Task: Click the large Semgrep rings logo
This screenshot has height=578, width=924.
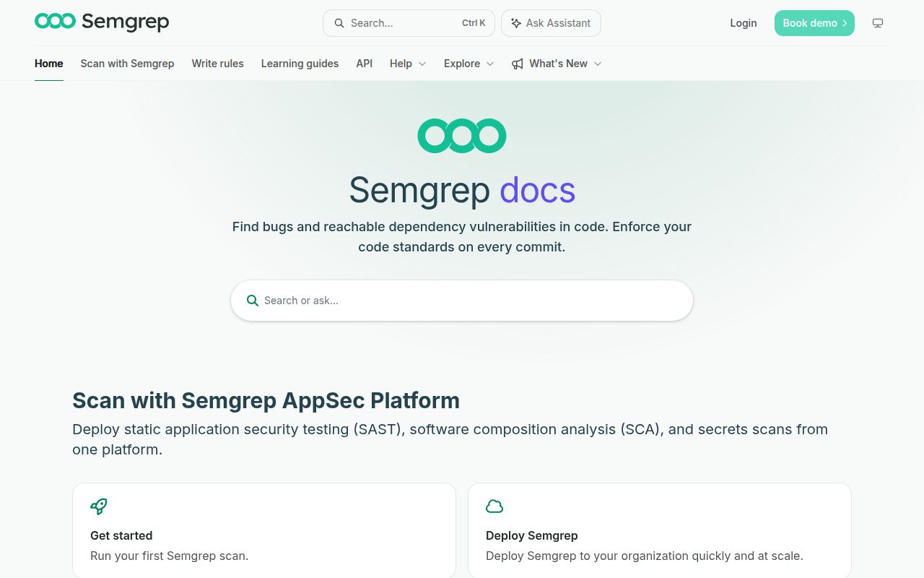Action: pyautogui.click(x=462, y=136)
